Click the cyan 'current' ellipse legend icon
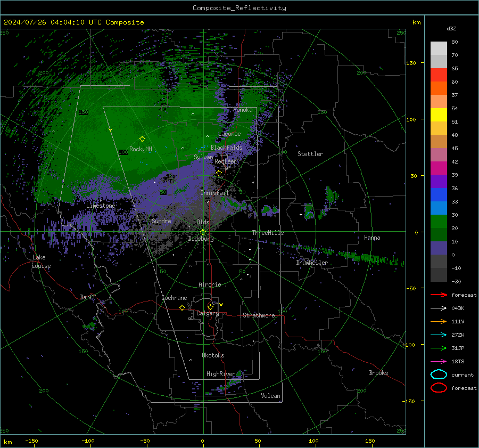The image size is (479, 448). point(439,374)
